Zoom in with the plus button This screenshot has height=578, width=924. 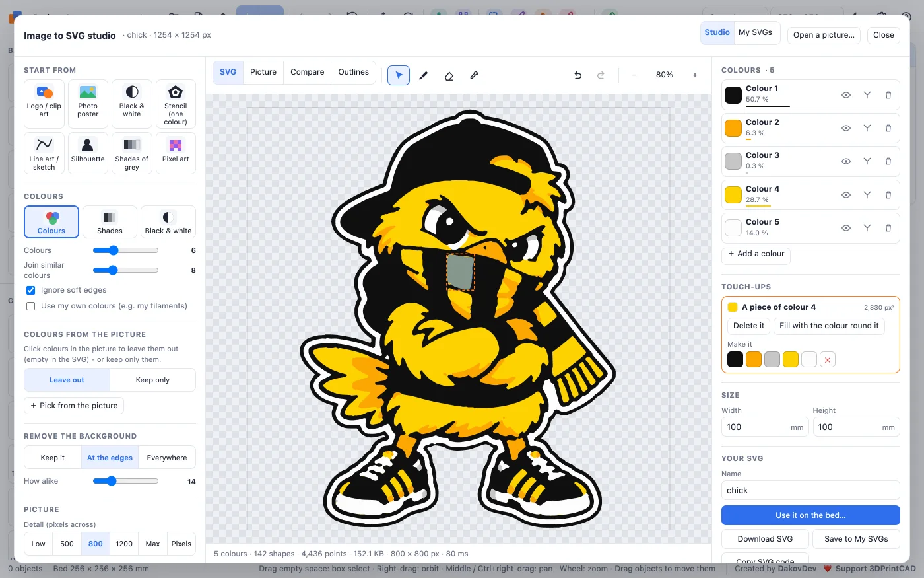pyautogui.click(x=695, y=75)
